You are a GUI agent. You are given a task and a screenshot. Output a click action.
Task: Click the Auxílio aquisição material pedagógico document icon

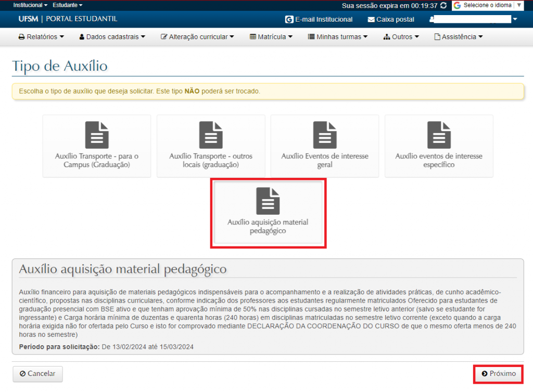pos(268,201)
